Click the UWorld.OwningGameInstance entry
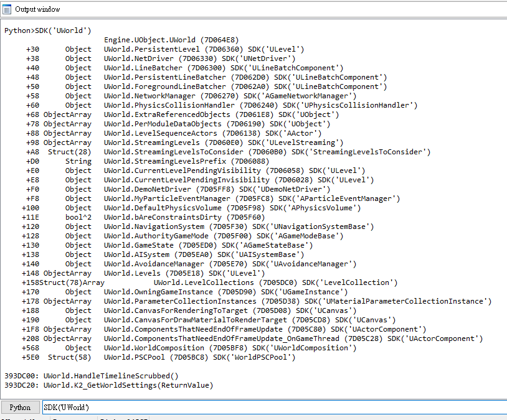This screenshot has width=507, height=420. click(x=184, y=292)
